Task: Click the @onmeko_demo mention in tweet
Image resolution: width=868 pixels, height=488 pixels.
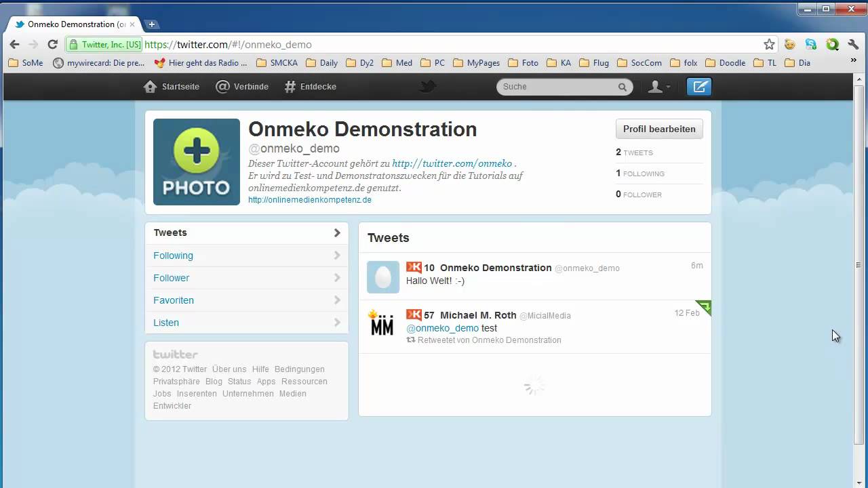Action: 442,328
